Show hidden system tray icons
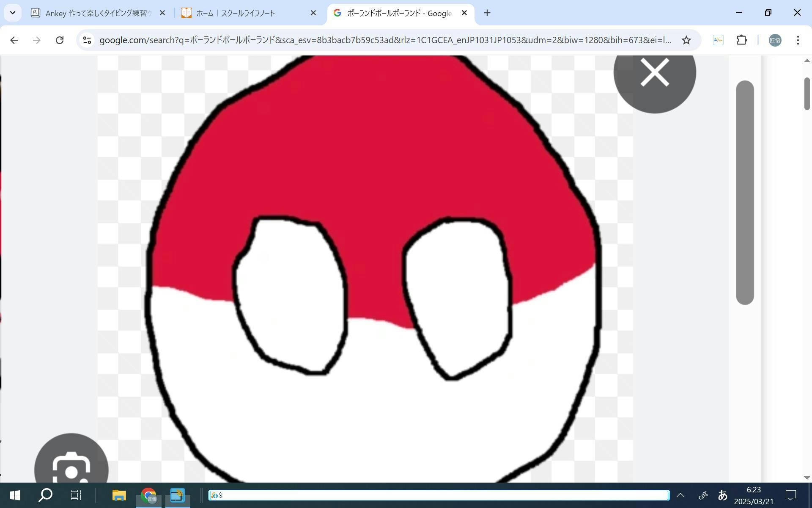The height and width of the screenshot is (508, 812). [680, 495]
